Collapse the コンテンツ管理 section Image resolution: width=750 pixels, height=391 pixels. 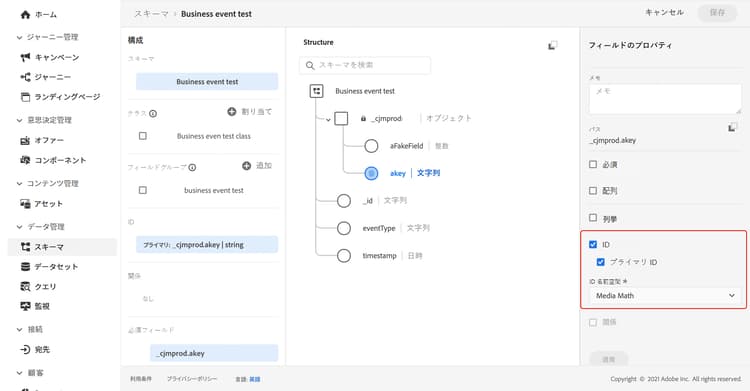(19, 184)
